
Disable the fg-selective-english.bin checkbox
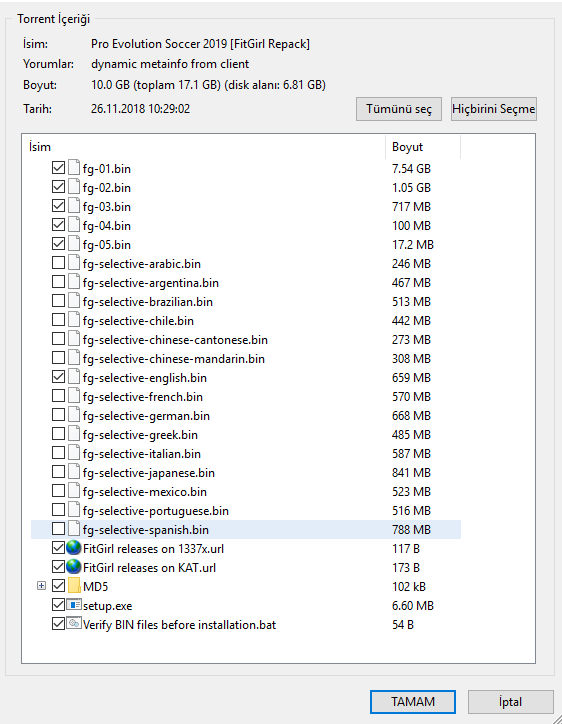[58, 377]
